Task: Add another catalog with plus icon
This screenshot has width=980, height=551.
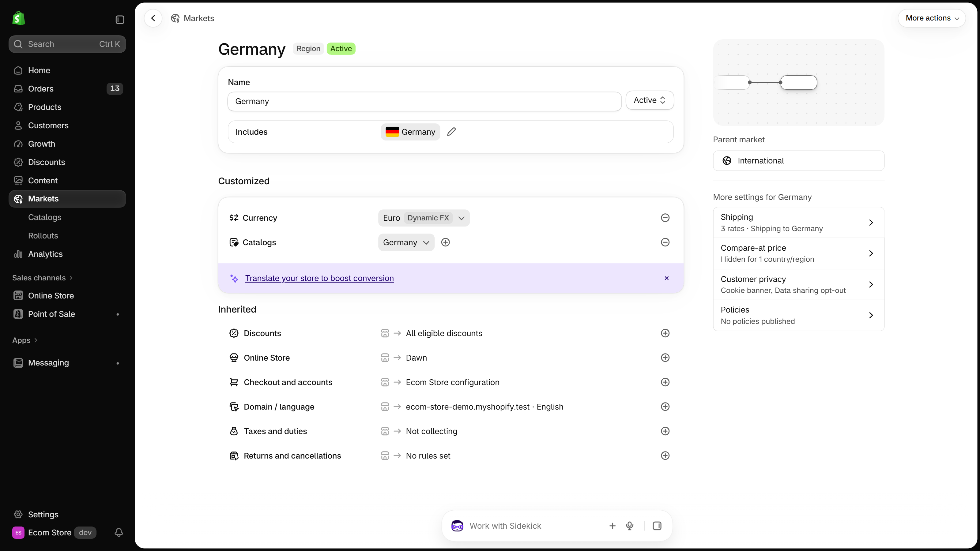Action: 446,242
